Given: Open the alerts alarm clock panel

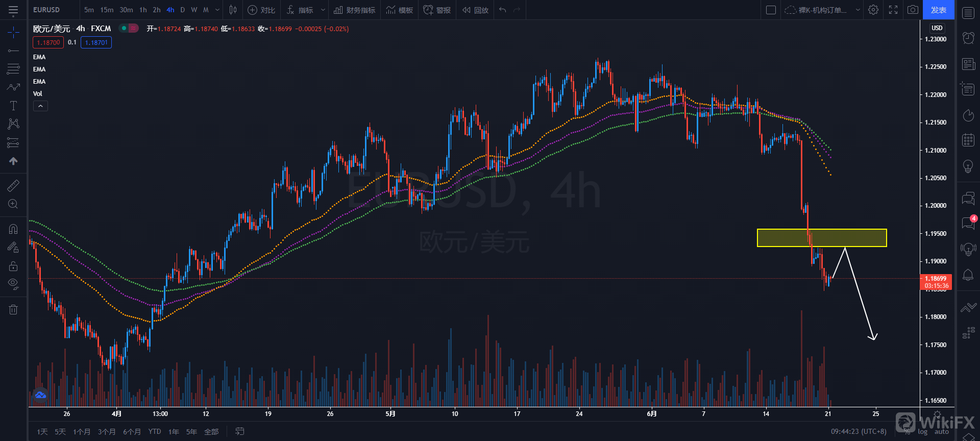Looking at the screenshot, I should pyautogui.click(x=968, y=37).
